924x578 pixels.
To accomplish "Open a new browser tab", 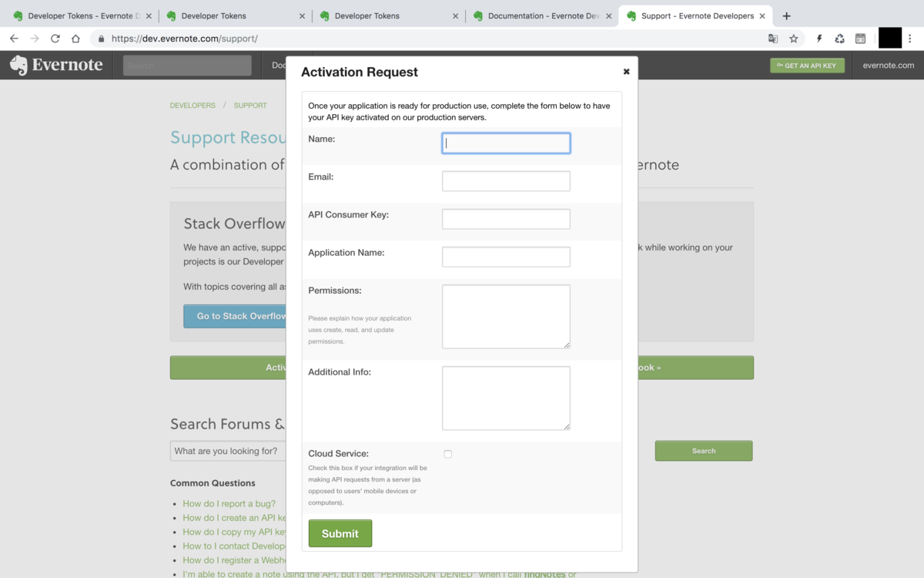I will pos(786,15).
